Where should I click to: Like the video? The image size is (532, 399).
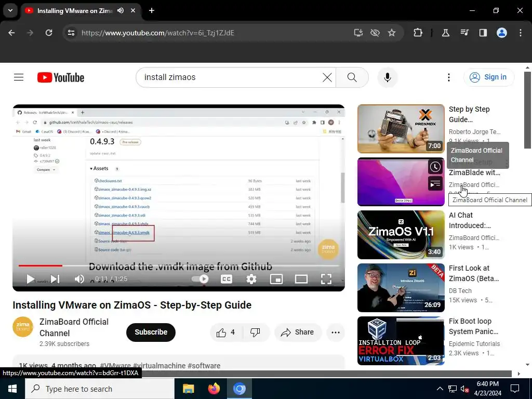coord(227,332)
